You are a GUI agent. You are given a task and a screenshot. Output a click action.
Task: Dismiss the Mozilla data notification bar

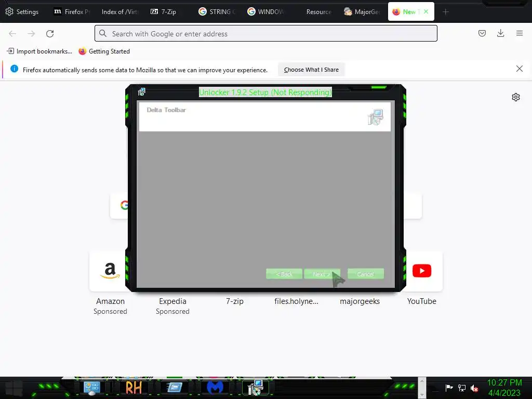(519, 69)
